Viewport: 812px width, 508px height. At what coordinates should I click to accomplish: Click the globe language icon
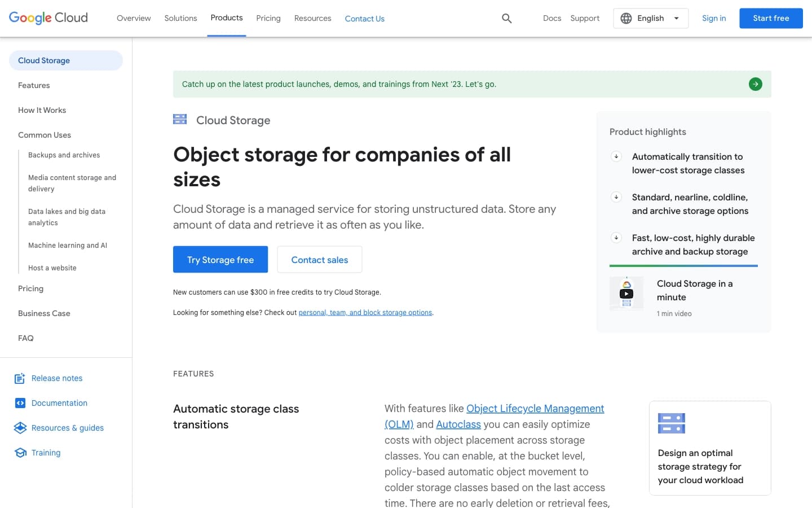pos(626,18)
